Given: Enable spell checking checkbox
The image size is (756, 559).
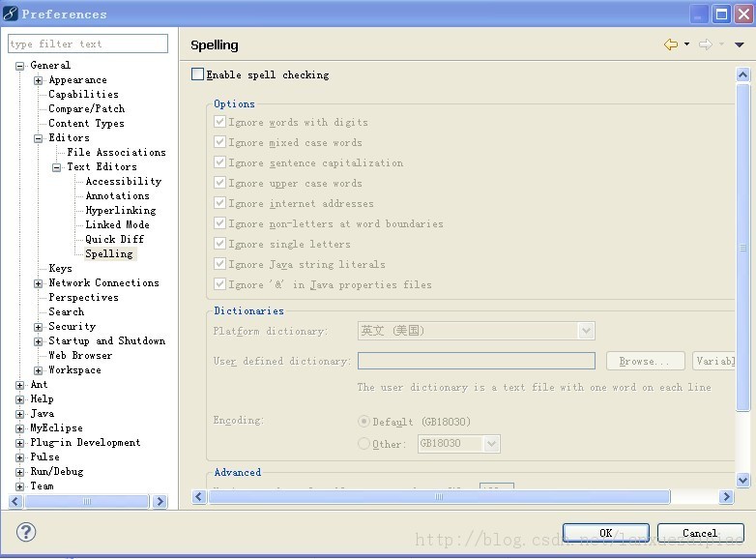Looking at the screenshot, I should [x=197, y=74].
